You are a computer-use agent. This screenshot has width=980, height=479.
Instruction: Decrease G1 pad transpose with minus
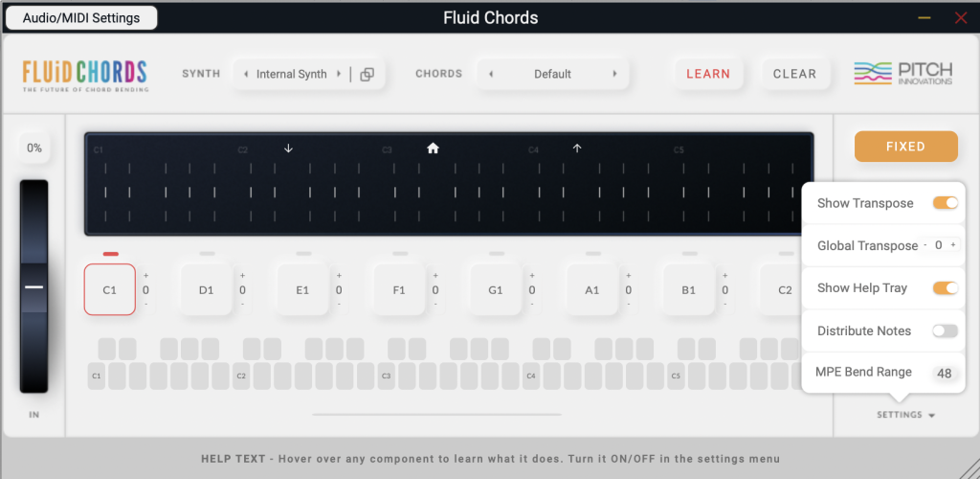click(532, 304)
